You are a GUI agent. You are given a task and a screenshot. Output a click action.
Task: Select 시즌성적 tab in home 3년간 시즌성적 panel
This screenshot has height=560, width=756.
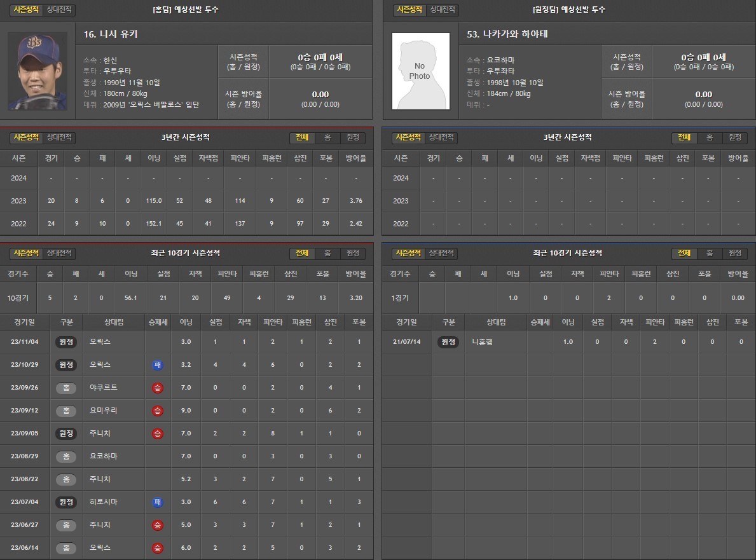tap(26, 137)
